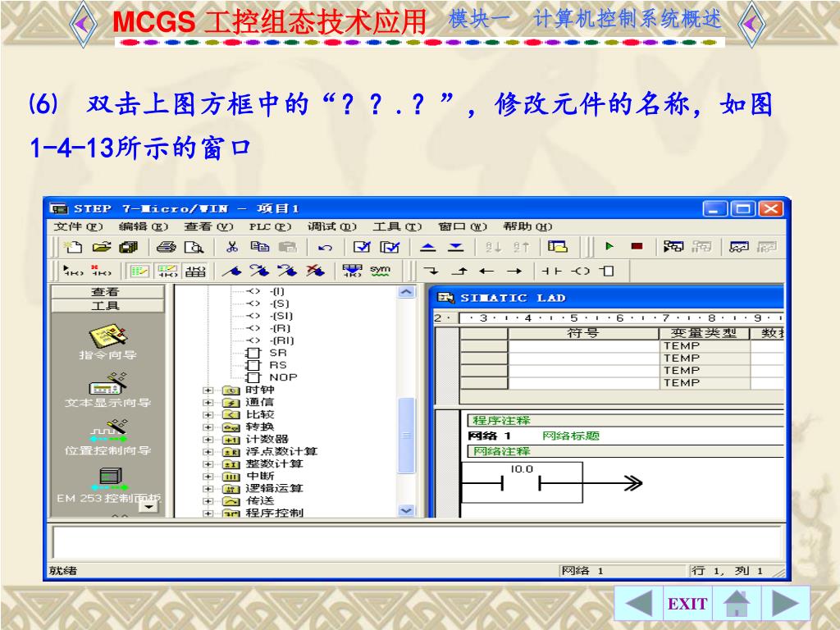The width and height of the screenshot is (840, 630).
Task: Click the instruction tree scroll up arrow
Action: point(407,292)
